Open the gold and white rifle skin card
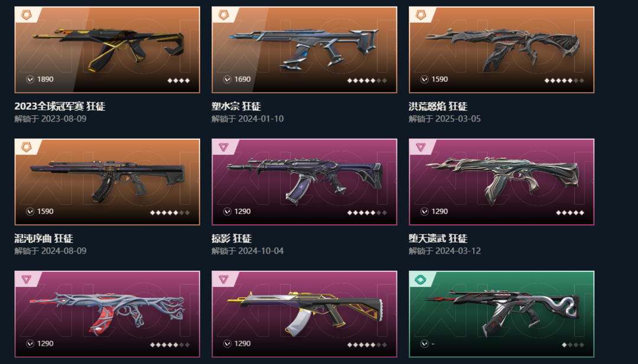Viewport: 638px width, 364px height. click(x=304, y=314)
